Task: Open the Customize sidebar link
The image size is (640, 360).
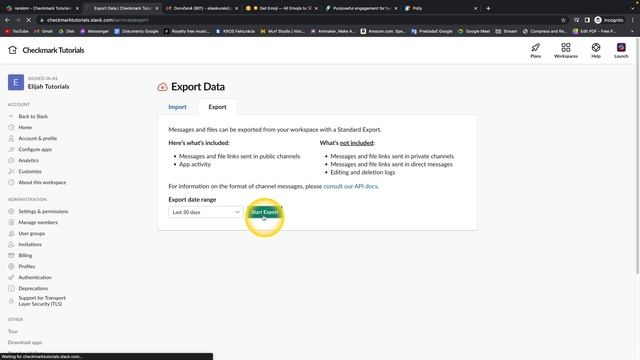Action: (x=30, y=171)
